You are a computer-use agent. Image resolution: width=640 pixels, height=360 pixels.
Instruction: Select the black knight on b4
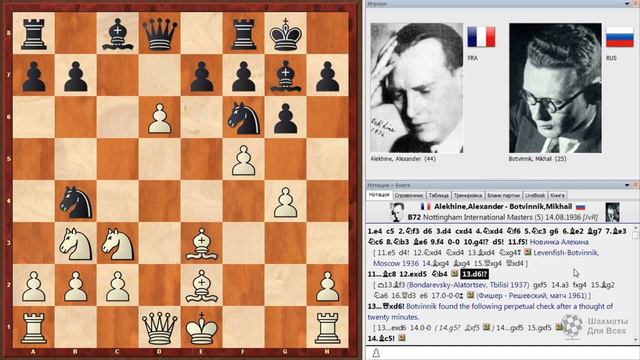click(x=76, y=202)
